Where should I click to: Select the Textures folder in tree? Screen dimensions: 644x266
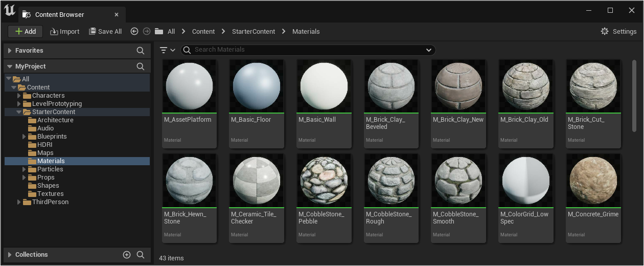click(x=50, y=194)
